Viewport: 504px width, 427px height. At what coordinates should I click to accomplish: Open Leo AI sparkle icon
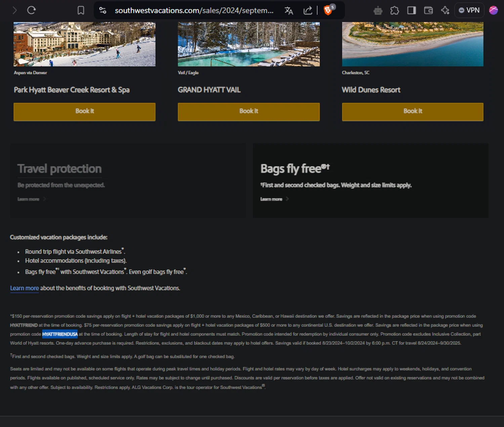[445, 10]
